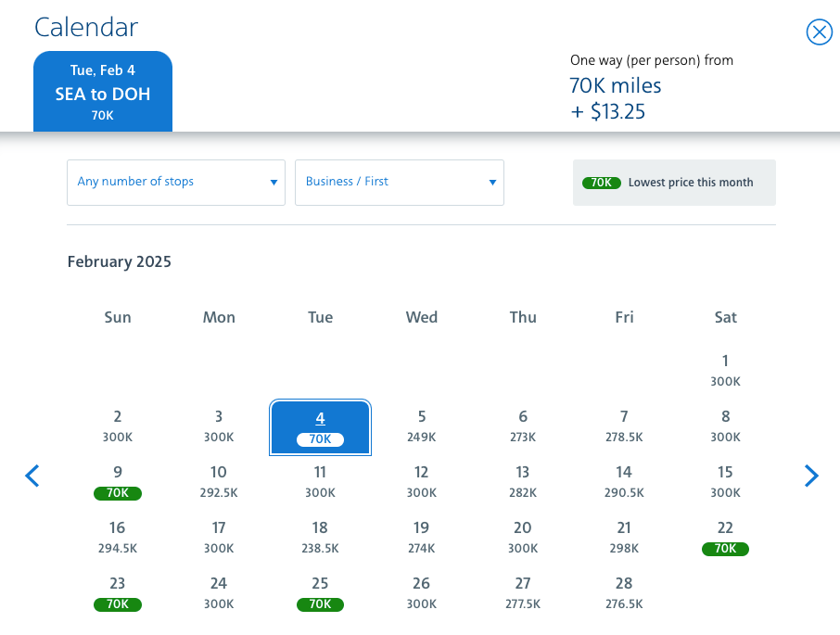Select February 10 for 292.5K
This screenshot has width=840, height=635.
click(219, 482)
